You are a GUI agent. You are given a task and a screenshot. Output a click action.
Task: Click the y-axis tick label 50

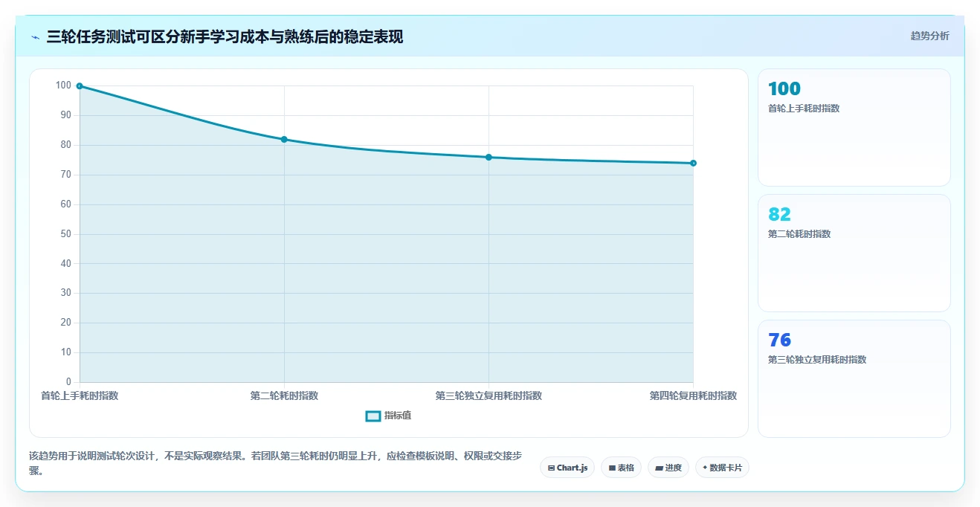click(x=66, y=234)
